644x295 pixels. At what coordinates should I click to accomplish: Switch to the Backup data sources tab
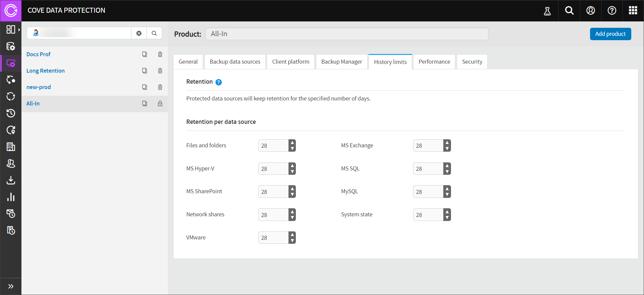pos(235,62)
